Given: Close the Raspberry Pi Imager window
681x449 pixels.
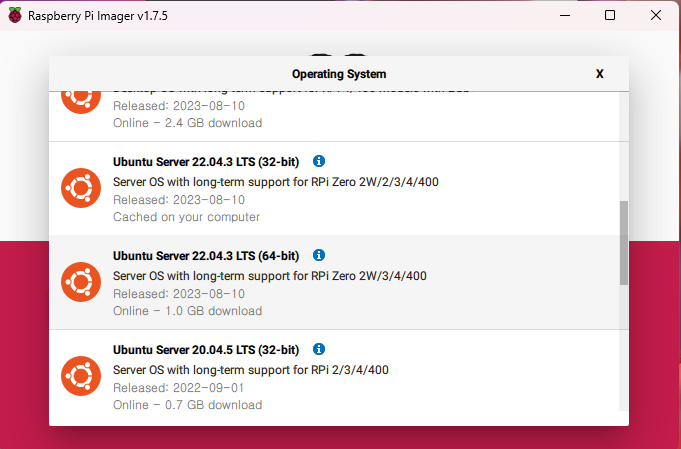Looking at the screenshot, I should click(656, 15).
